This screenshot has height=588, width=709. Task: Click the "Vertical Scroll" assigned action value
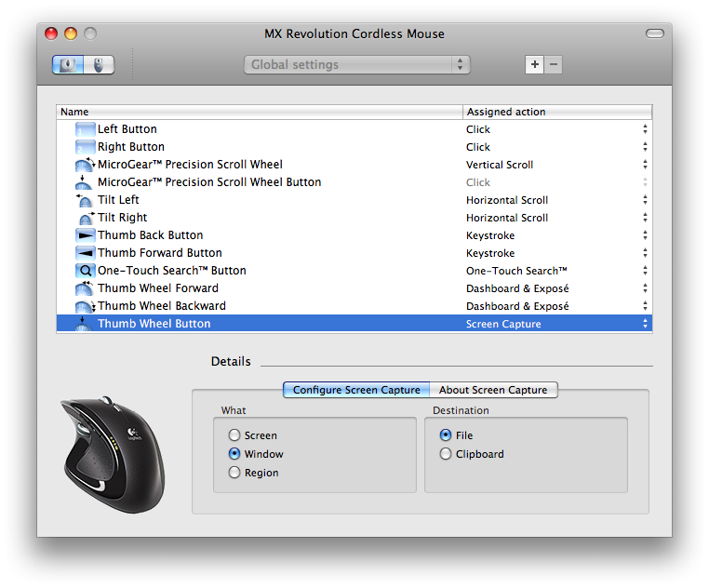(x=500, y=165)
